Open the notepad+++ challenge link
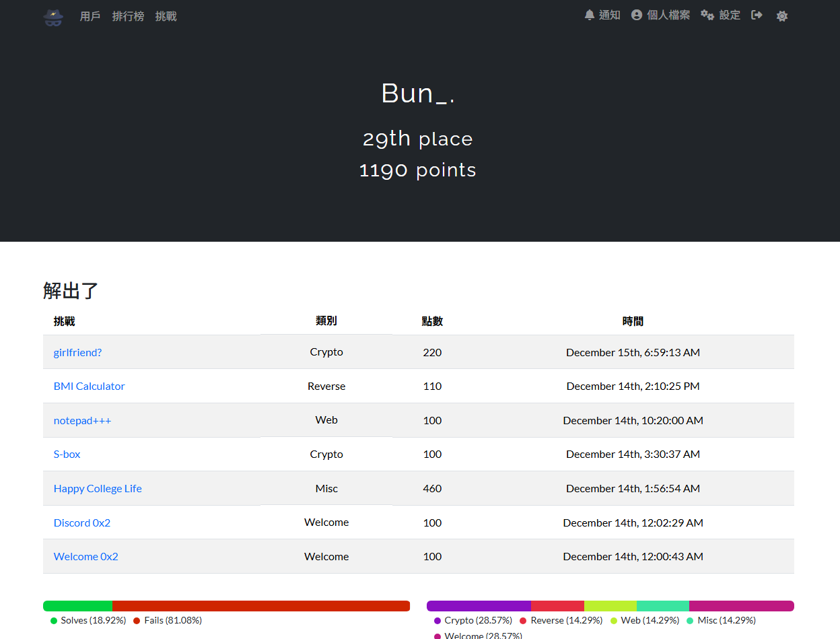Screen dimensions: 840x639 [82, 420]
